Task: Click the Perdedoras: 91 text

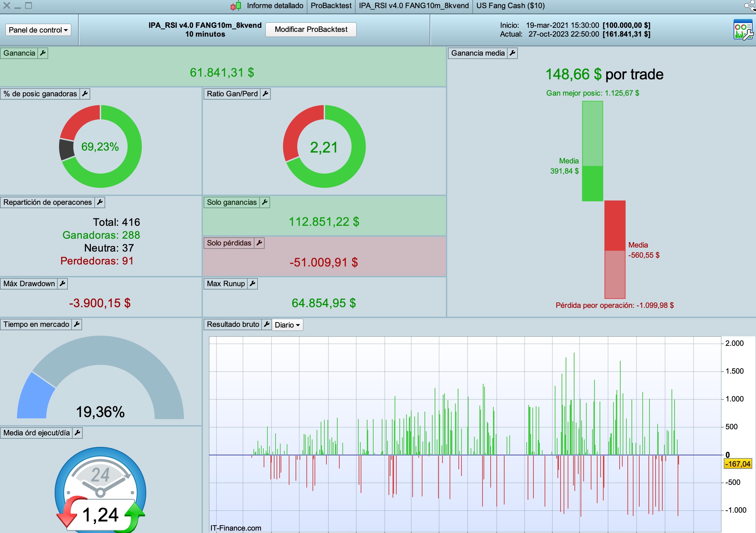Action: pos(97,261)
